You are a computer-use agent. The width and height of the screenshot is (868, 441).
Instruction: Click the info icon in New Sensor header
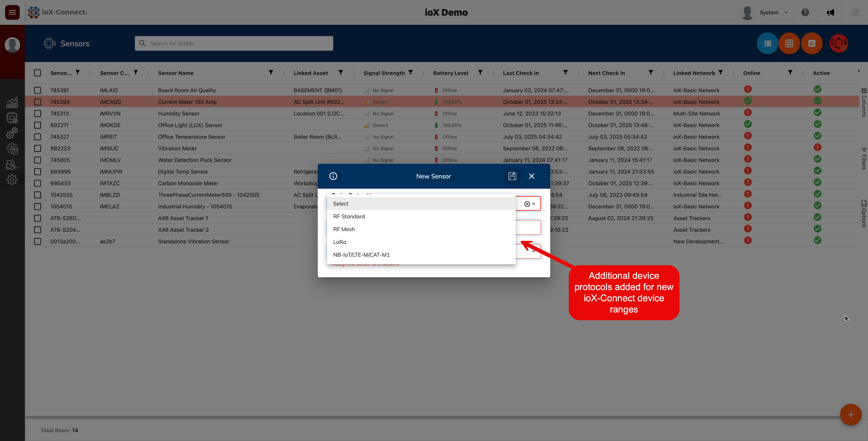coord(333,176)
